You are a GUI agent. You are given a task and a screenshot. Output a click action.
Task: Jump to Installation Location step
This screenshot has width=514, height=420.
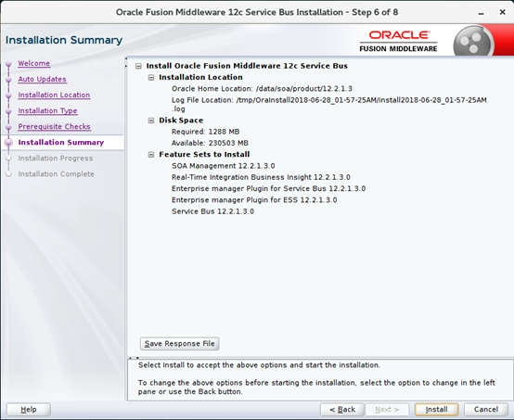[x=54, y=95]
